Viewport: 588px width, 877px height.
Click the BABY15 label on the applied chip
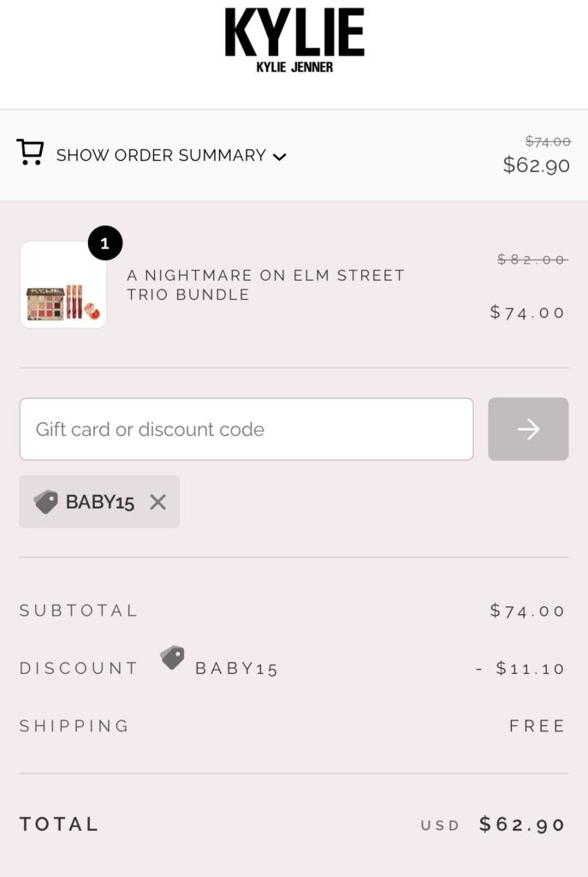click(x=100, y=502)
